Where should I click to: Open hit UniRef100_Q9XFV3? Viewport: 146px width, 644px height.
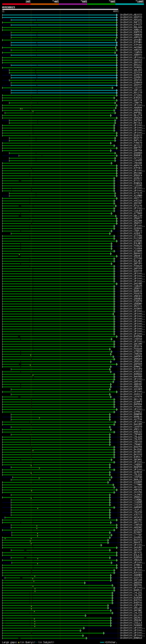point(131,17)
